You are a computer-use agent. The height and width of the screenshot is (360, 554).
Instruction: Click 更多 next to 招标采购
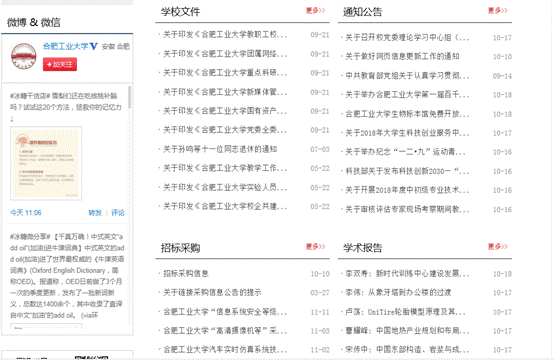click(x=315, y=247)
